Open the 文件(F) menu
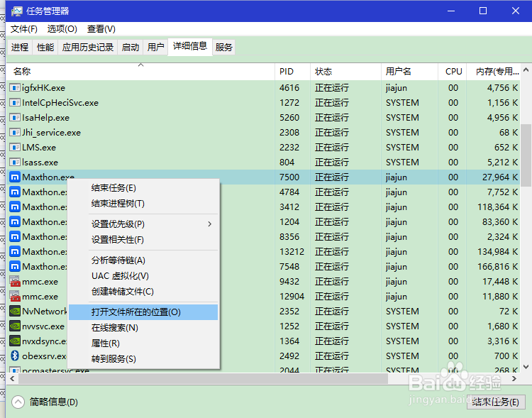This screenshot has height=418, width=532. tap(23, 29)
